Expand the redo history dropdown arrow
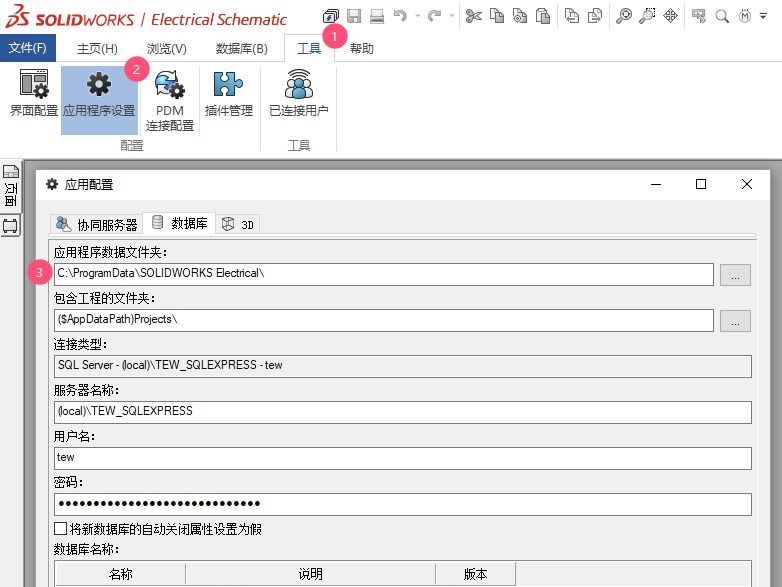 coord(451,16)
